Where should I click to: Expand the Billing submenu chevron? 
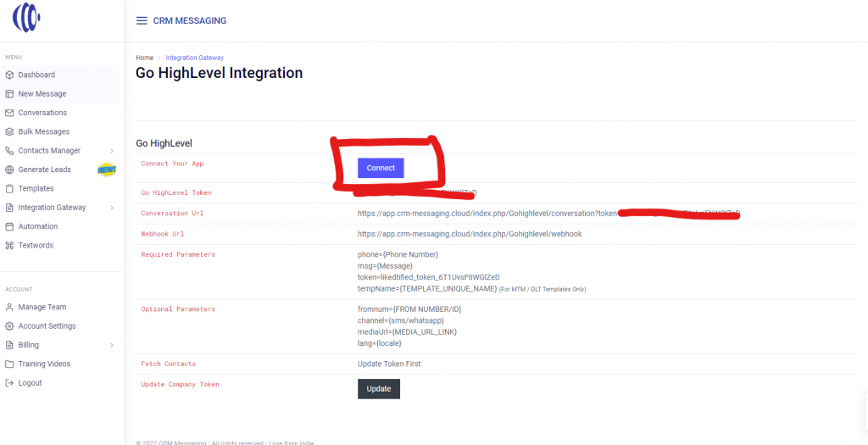[x=112, y=345]
